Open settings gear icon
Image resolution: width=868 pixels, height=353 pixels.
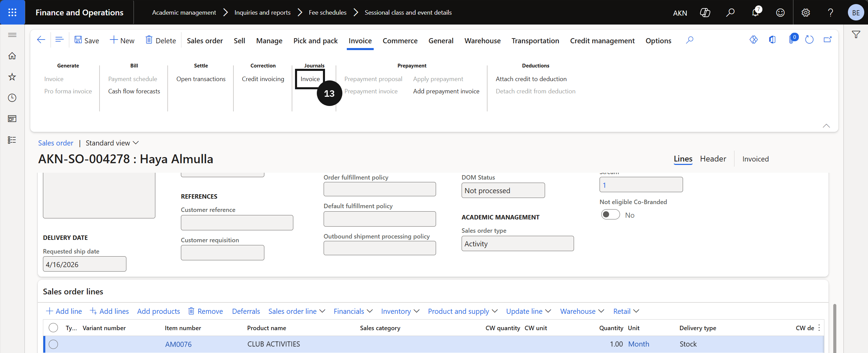tap(806, 13)
